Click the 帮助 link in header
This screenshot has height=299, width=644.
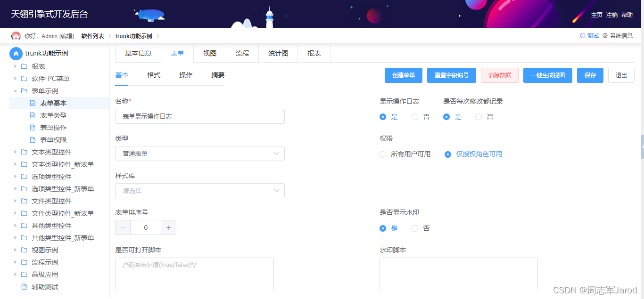pyautogui.click(x=627, y=15)
